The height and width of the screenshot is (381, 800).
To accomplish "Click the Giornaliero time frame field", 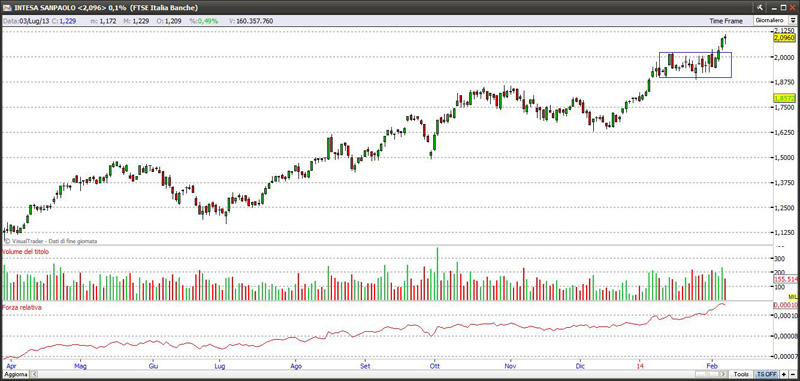I will 770,20.
